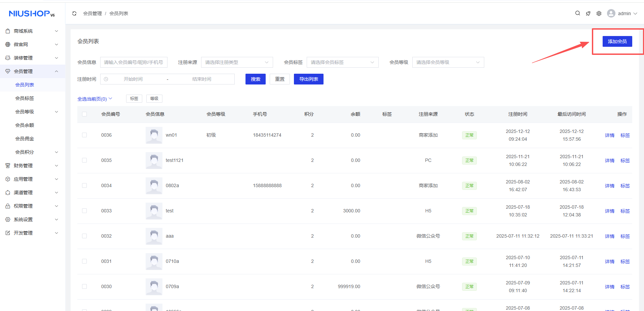The height and width of the screenshot is (311, 644).
Task: Toggle the select-all checkbox in table header
Action: point(84,114)
